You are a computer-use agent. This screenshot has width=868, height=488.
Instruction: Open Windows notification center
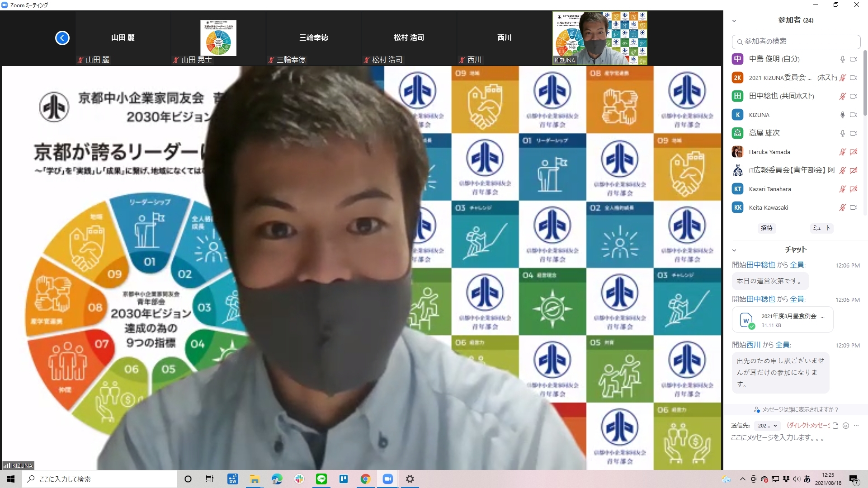[x=854, y=479]
